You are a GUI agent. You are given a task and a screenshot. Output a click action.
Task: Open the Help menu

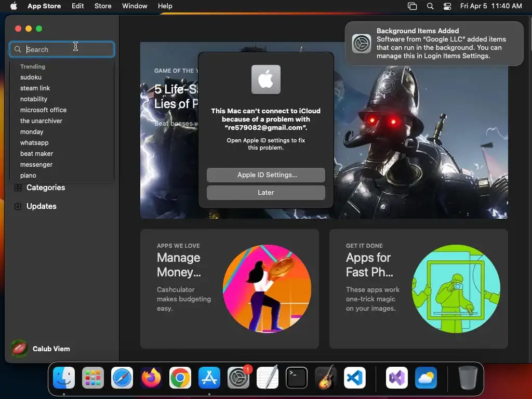[x=165, y=6]
